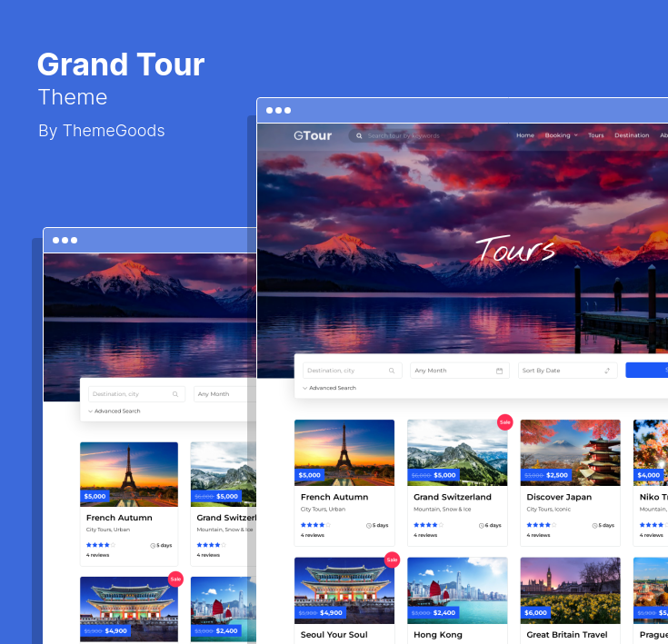Click the clock icon beside 6 days
The height and width of the screenshot is (644, 668).
click(482, 526)
